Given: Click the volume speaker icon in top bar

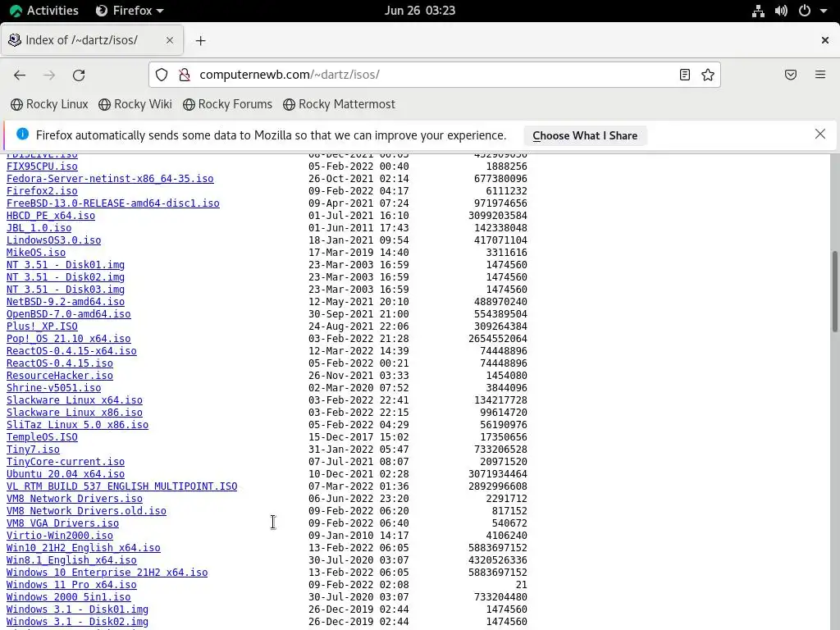Looking at the screenshot, I should tap(781, 11).
